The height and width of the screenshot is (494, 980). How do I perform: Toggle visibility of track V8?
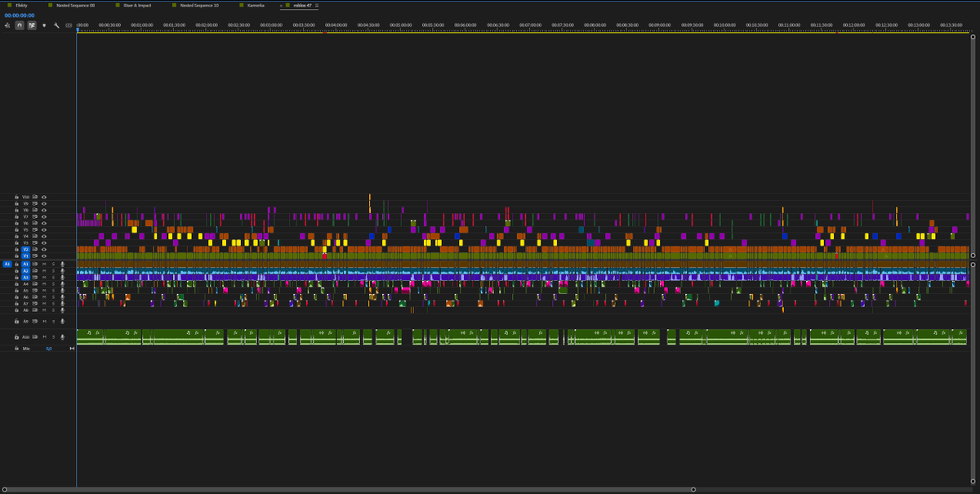pyautogui.click(x=44, y=210)
